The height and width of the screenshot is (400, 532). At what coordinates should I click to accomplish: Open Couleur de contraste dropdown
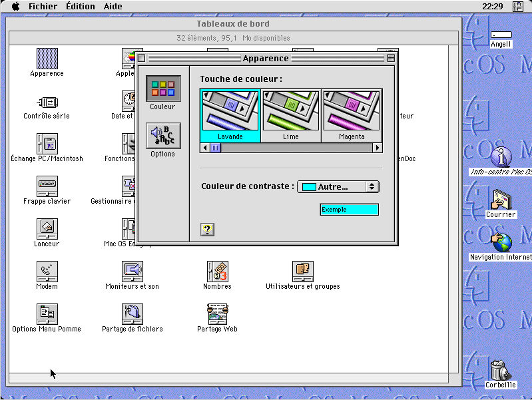coord(338,187)
